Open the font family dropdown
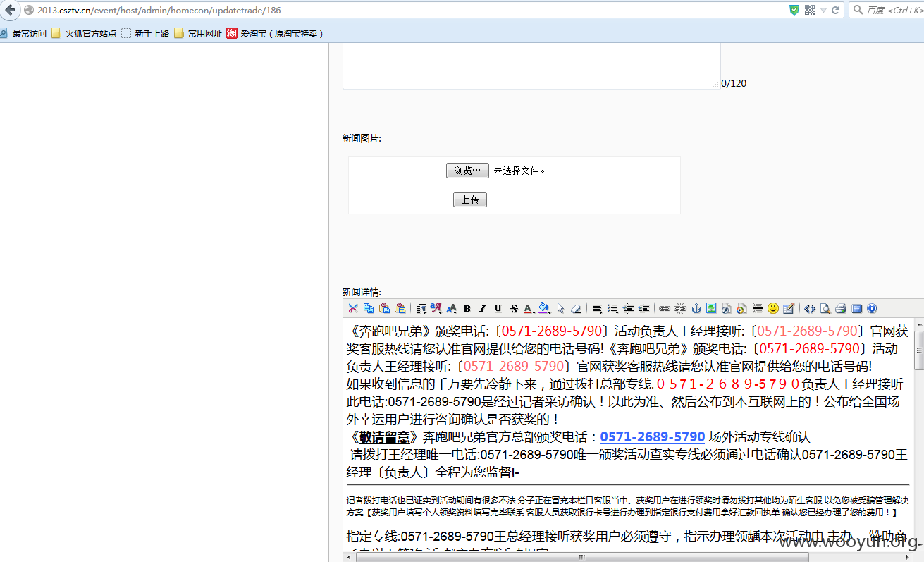Screen dimensions: 924x562 436,308
